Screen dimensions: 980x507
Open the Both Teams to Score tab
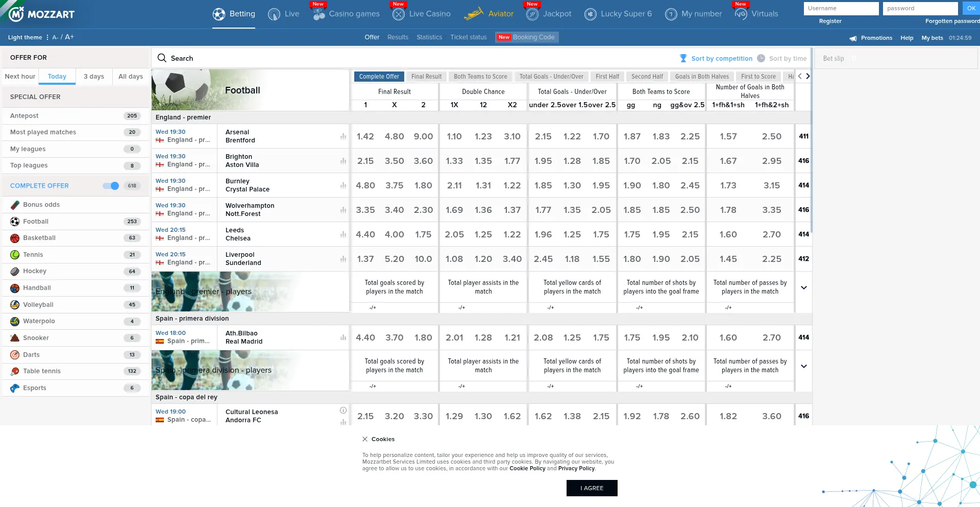pos(480,77)
